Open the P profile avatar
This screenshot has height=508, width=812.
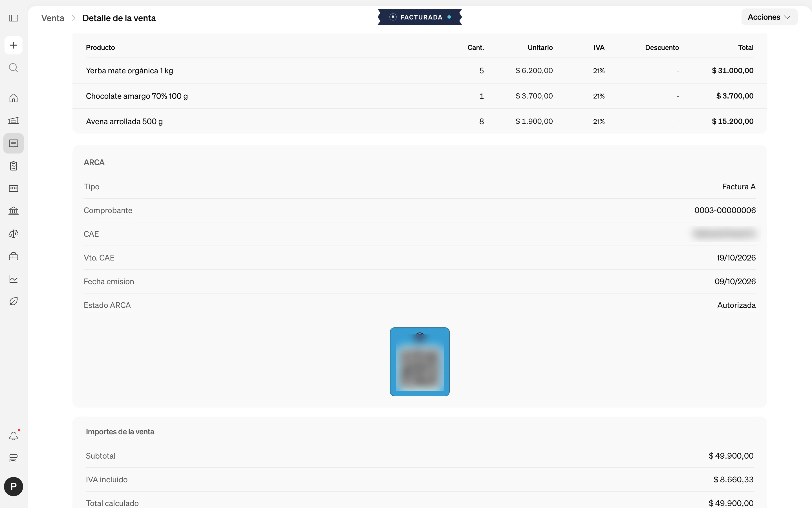[x=14, y=487]
